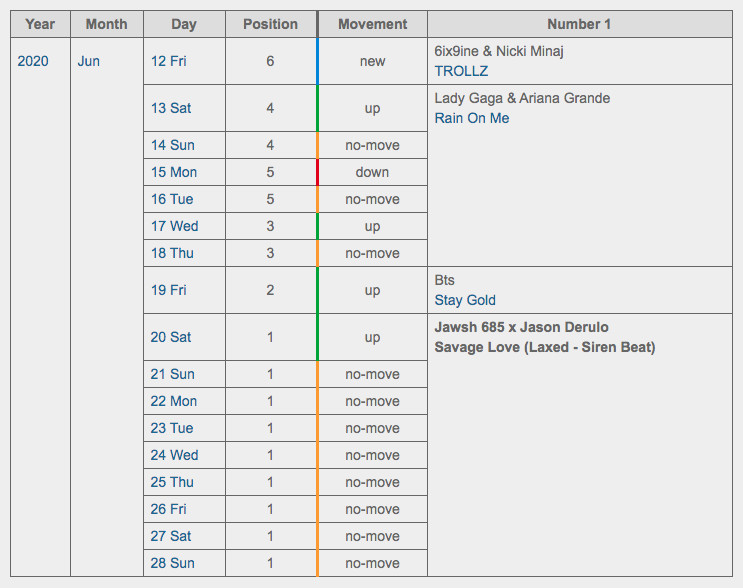Open the TROLLZ song link

pos(461,71)
